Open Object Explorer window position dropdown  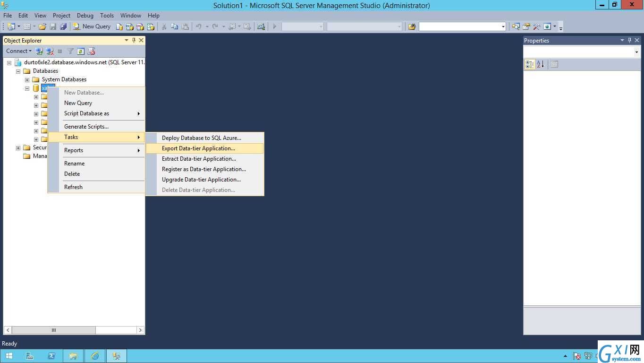click(x=127, y=40)
